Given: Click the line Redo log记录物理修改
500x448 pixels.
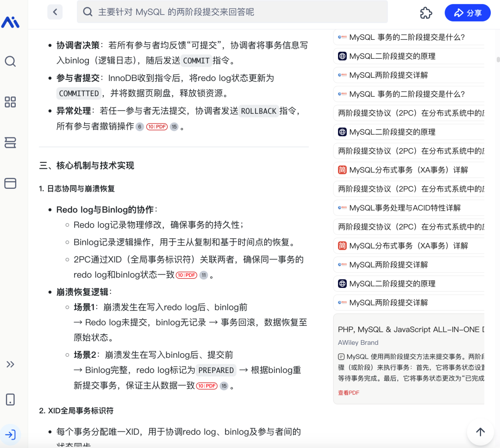Looking at the screenshot, I should tap(158, 225).
